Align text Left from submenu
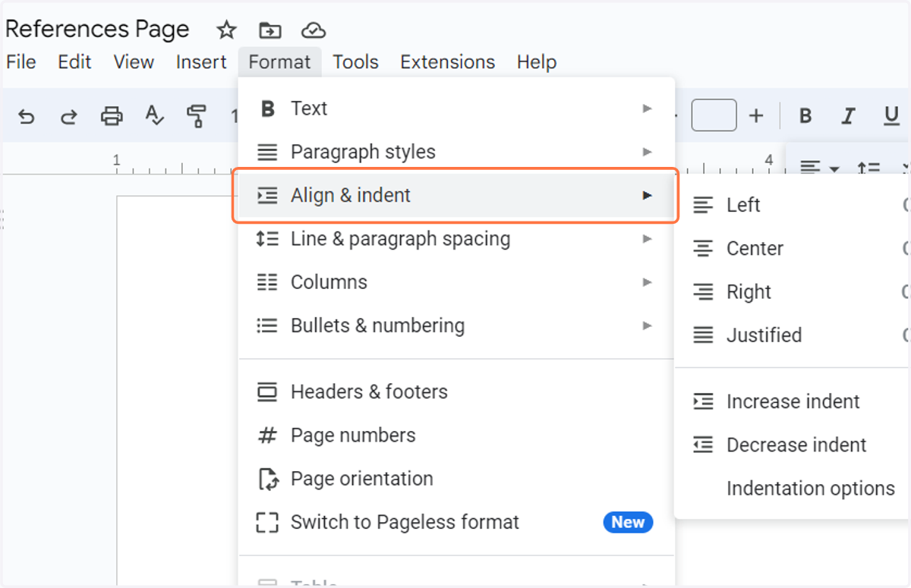Screen dimensions: 911x588 tap(793, 205)
